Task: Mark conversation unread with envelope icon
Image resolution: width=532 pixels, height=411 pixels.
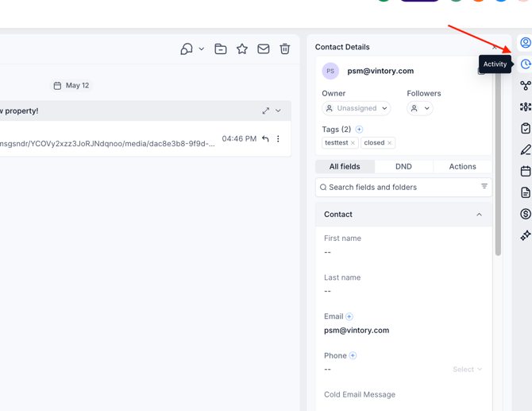Action: click(264, 49)
